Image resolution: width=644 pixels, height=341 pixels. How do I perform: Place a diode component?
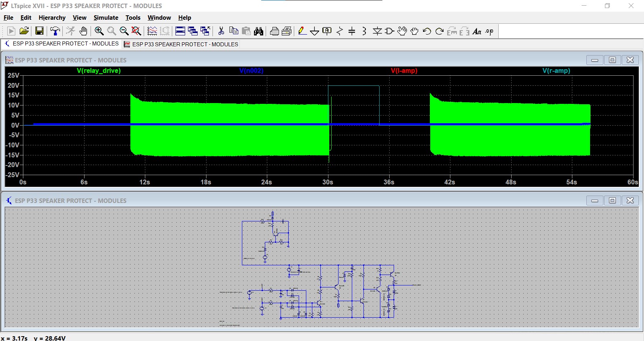pos(377,31)
